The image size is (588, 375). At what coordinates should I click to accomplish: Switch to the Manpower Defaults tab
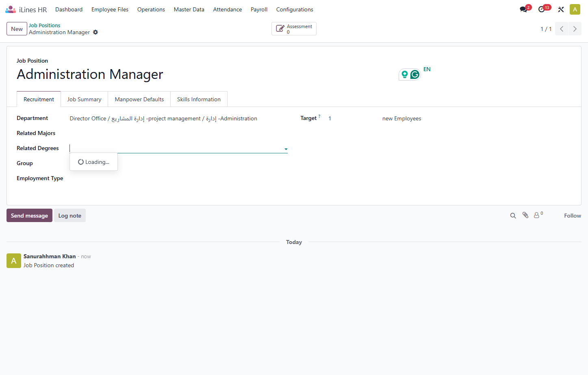(x=139, y=99)
